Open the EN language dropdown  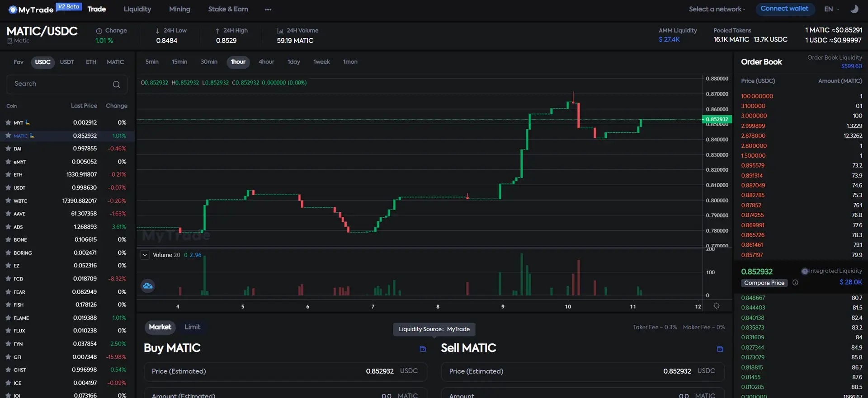[x=831, y=9]
